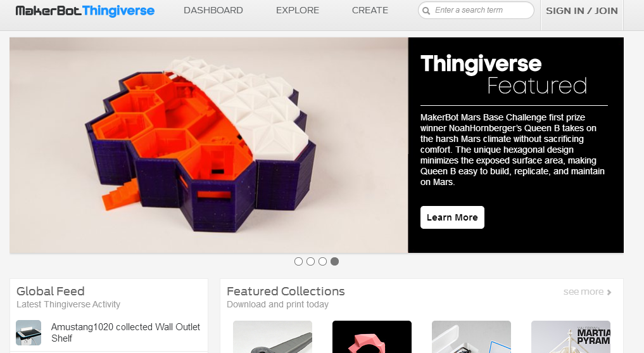The height and width of the screenshot is (353, 644).
Task: Open the Explore menu
Action: pyautogui.click(x=298, y=10)
